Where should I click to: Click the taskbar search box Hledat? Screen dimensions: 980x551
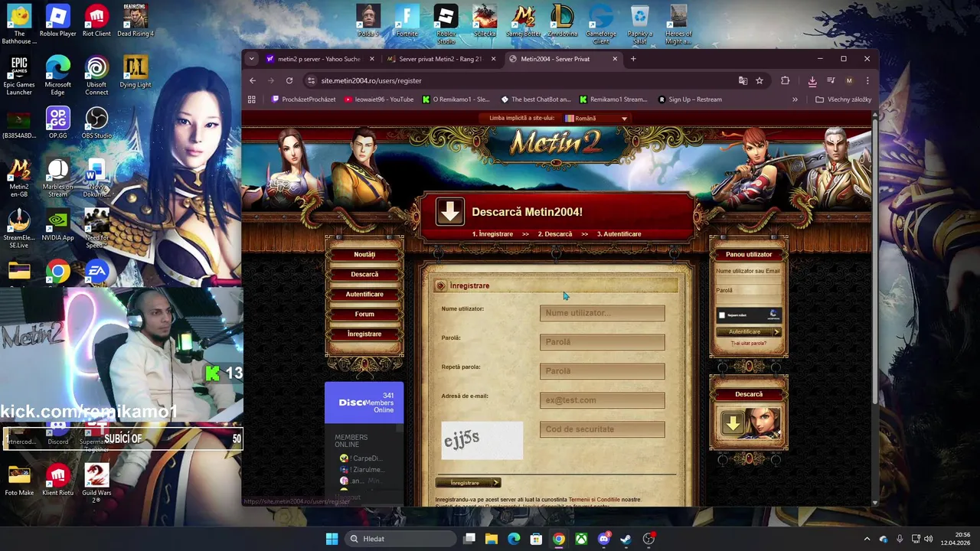pos(400,539)
